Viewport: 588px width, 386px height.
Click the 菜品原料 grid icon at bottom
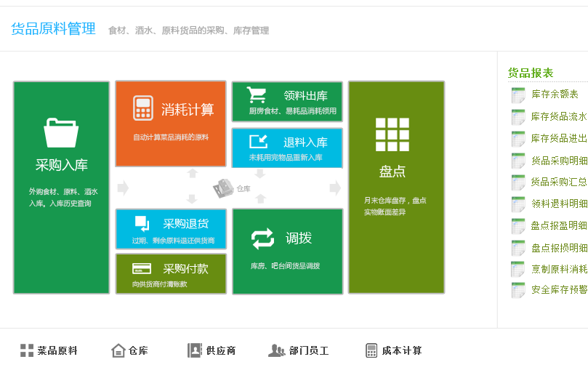(27, 350)
